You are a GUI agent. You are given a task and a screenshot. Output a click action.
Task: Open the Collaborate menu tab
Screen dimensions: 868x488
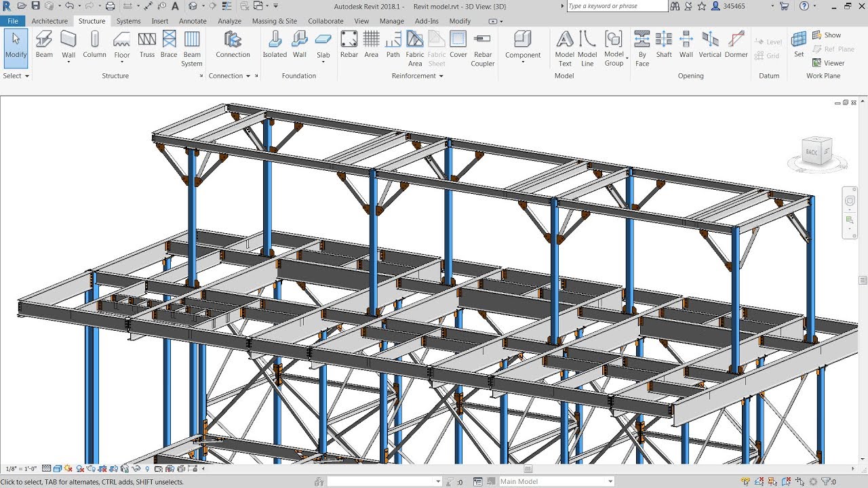coord(325,21)
